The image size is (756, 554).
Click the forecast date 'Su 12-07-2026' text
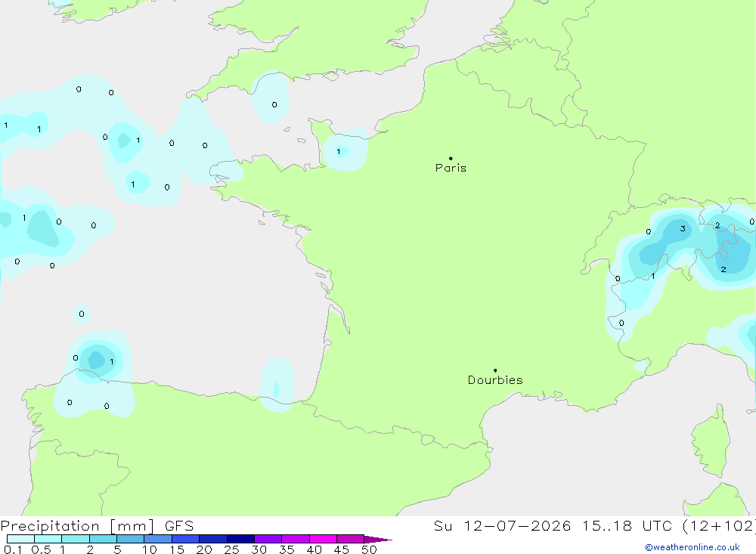pyautogui.click(x=502, y=525)
